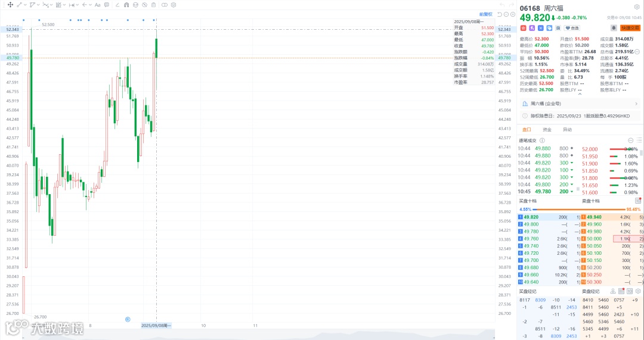Click the redo arrow in toolbar
644x340 pixels.
pyautogui.click(x=512, y=5)
